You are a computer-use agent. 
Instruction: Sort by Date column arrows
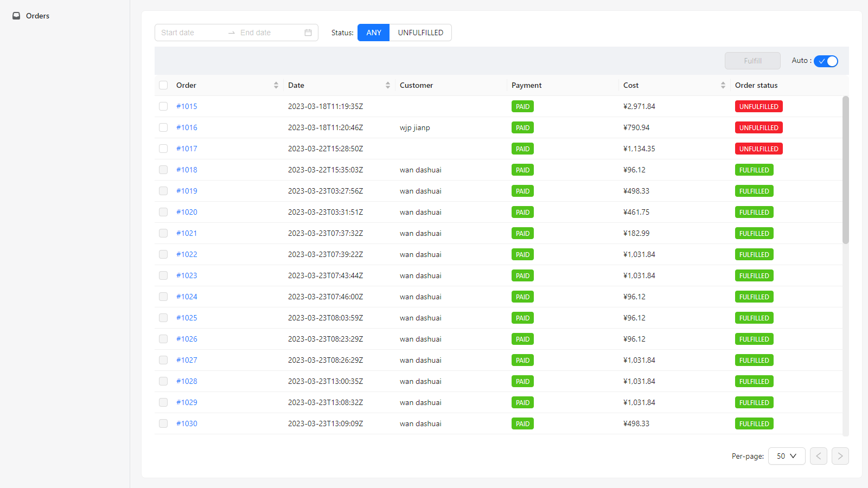(x=388, y=85)
